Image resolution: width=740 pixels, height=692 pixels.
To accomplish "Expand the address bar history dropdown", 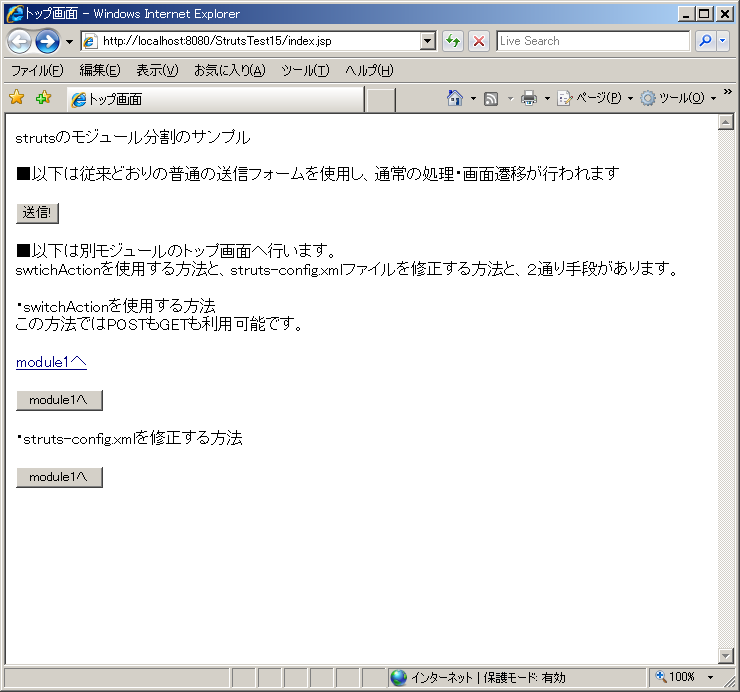I will (428, 41).
